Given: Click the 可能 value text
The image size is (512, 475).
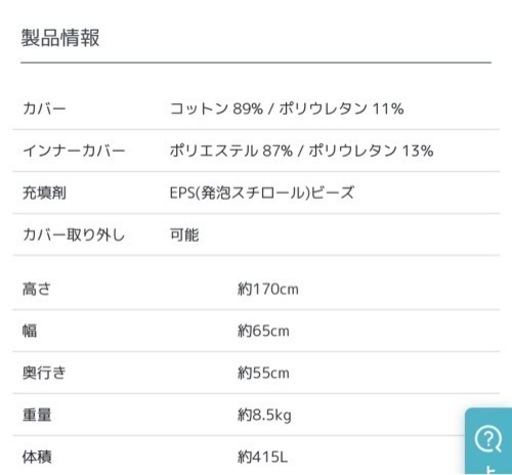Looking at the screenshot, I should pyautogui.click(x=184, y=235).
